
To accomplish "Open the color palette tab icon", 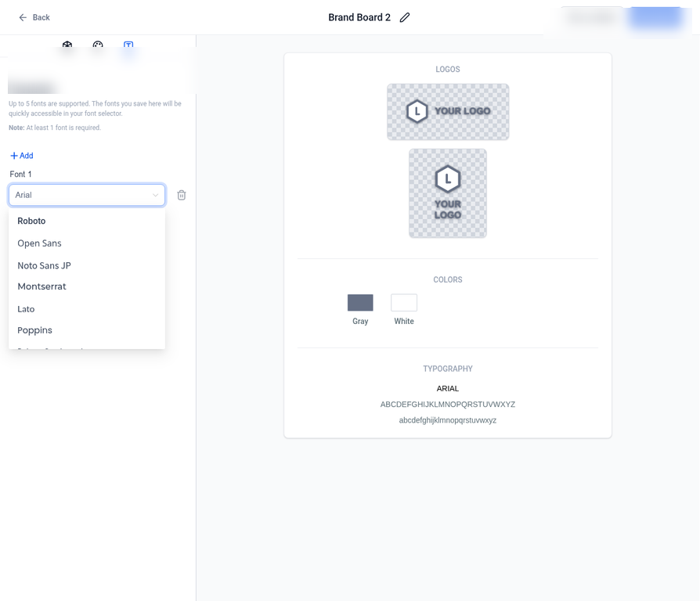I will 98,45.
